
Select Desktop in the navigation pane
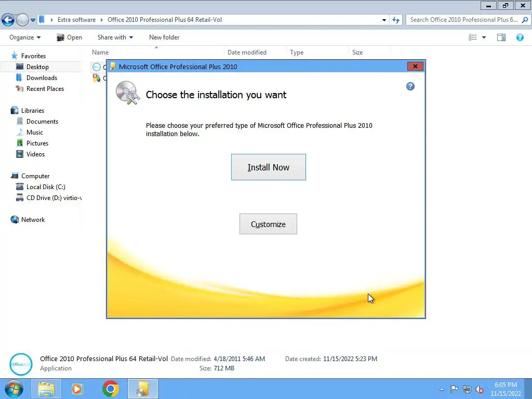point(37,67)
